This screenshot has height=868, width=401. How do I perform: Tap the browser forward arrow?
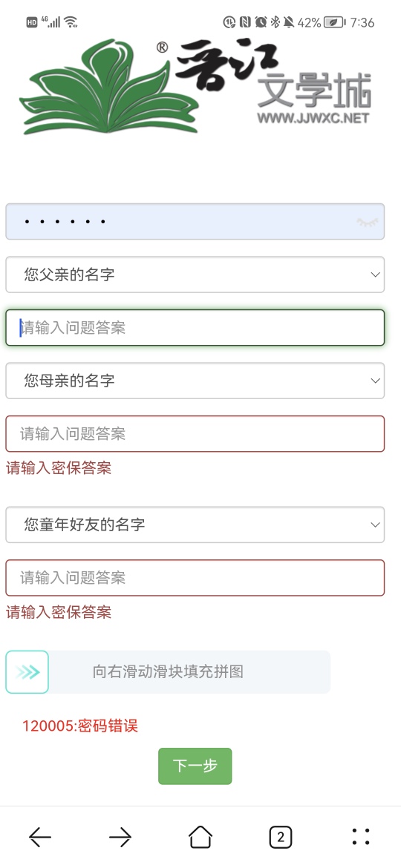coord(120,837)
